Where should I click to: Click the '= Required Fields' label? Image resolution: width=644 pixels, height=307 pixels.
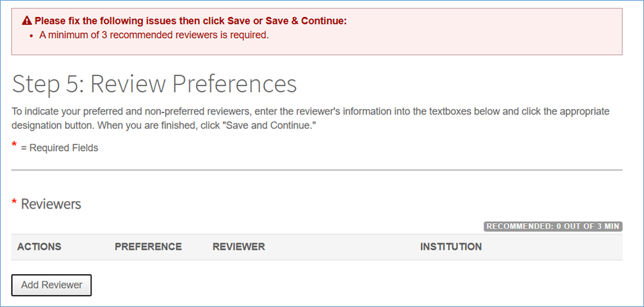pyautogui.click(x=59, y=148)
